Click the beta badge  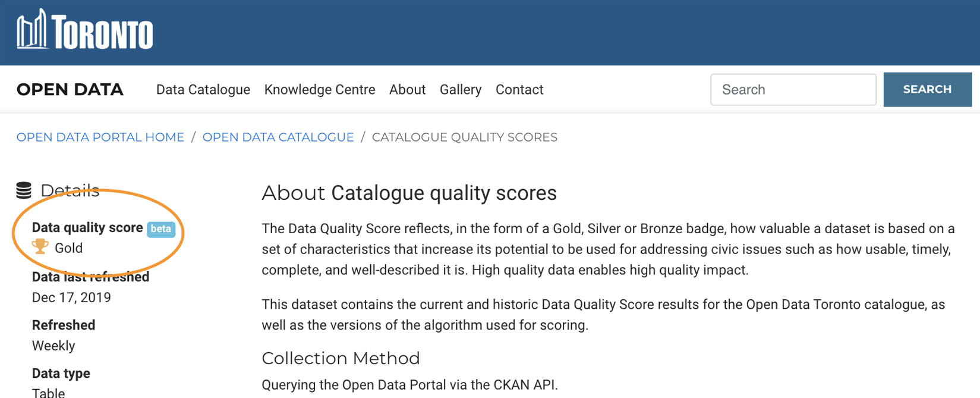click(161, 228)
